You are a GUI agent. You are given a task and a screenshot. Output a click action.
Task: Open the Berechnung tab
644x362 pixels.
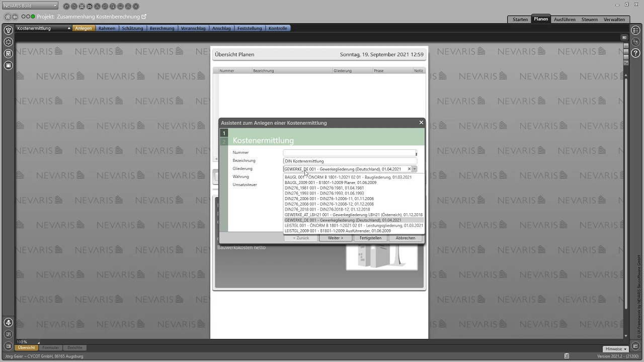point(162,28)
